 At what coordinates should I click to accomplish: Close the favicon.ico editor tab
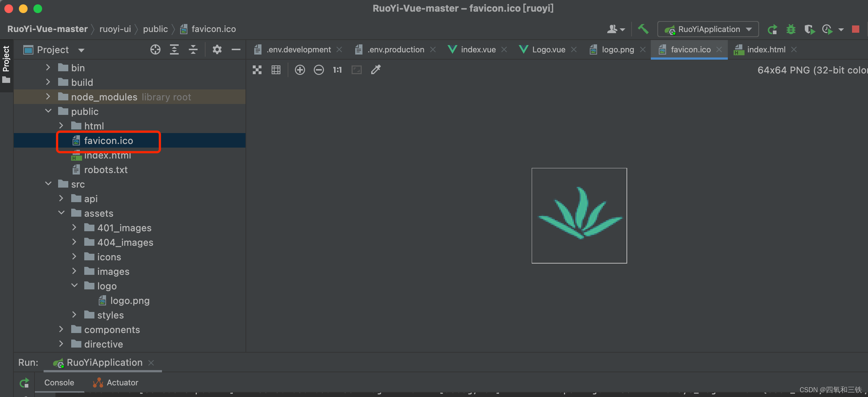coord(719,49)
